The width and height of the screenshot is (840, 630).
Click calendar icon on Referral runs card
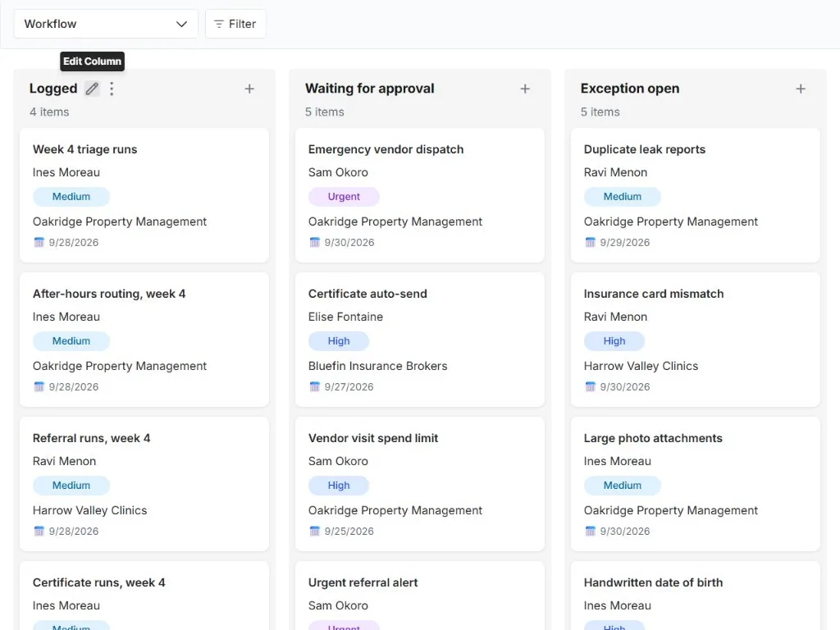[x=39, y=531]
